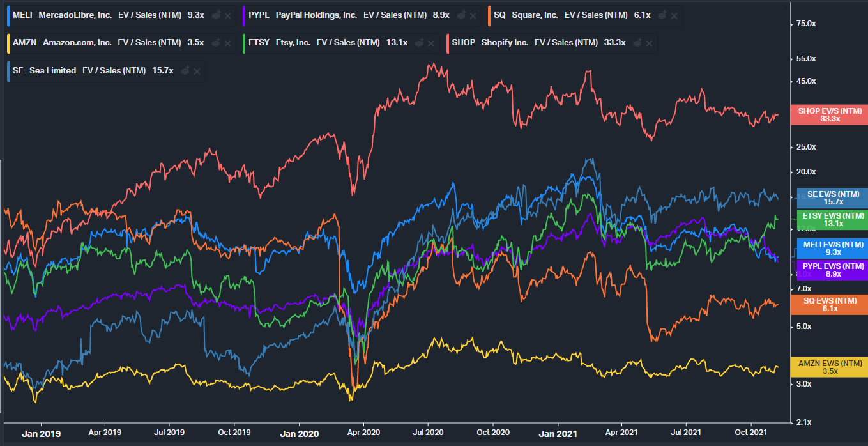Viewport: 868px width, 446px height.
Task: Click the purple PYPL legend color bar
Action: (244, 15)
